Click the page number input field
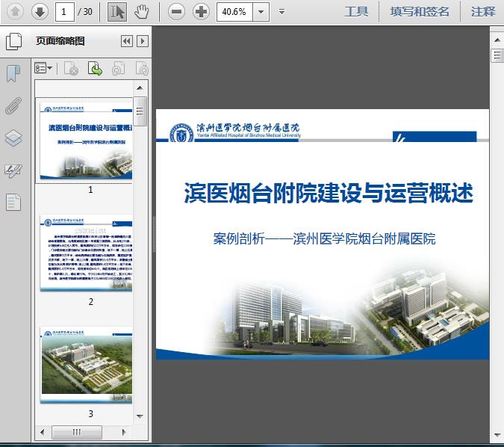Screen dimensions: 504x447 point(65,12)
